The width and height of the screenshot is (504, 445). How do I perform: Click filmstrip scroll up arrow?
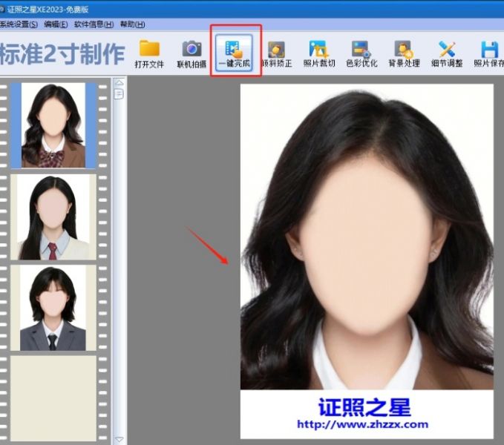pyautogui.click(x=120, y=83)
